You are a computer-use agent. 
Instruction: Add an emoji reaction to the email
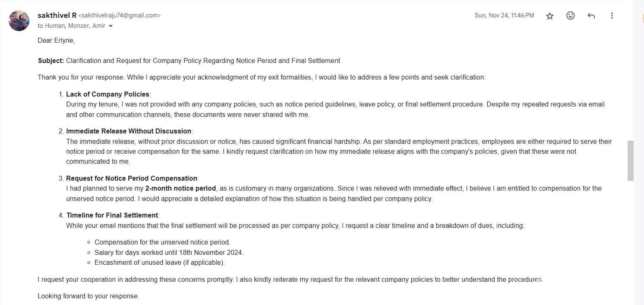570,16
